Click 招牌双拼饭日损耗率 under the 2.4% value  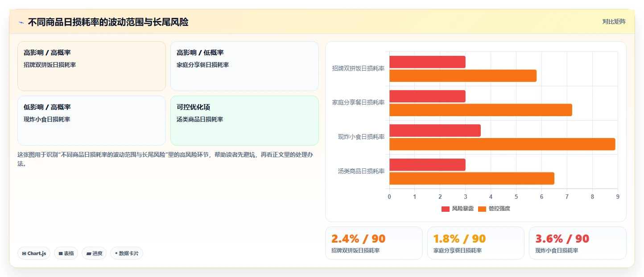355,251
